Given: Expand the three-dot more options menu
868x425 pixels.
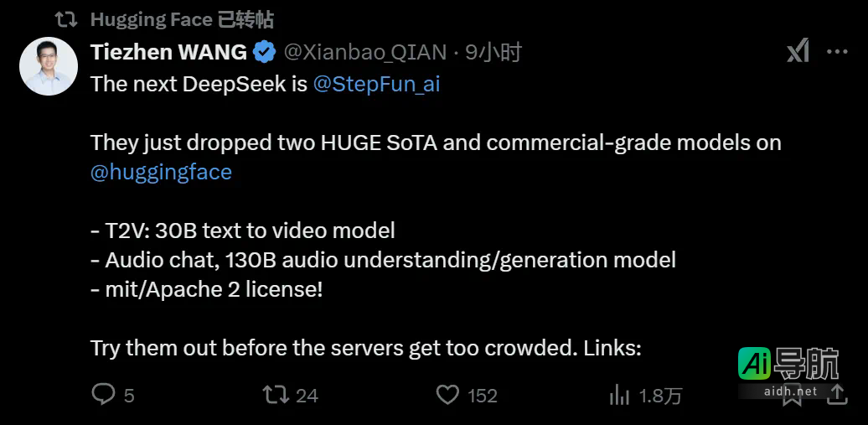Looking at the screenshot, I should click(x=837, y=51).
